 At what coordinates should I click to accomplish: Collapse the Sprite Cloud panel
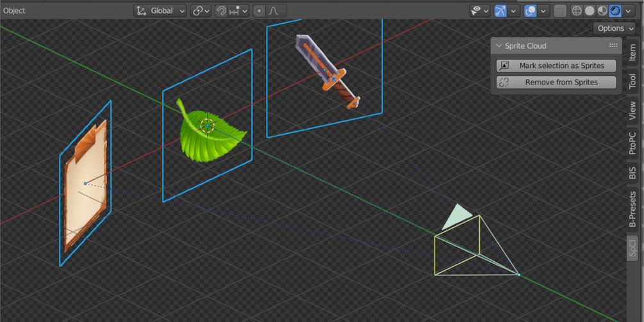click(499, 46)
